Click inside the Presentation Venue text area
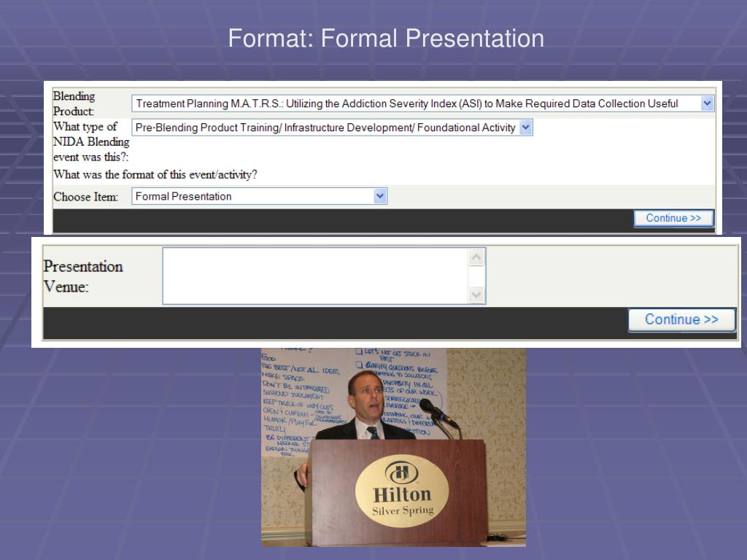This screenshot has width=747, height=560. [315, 276]
